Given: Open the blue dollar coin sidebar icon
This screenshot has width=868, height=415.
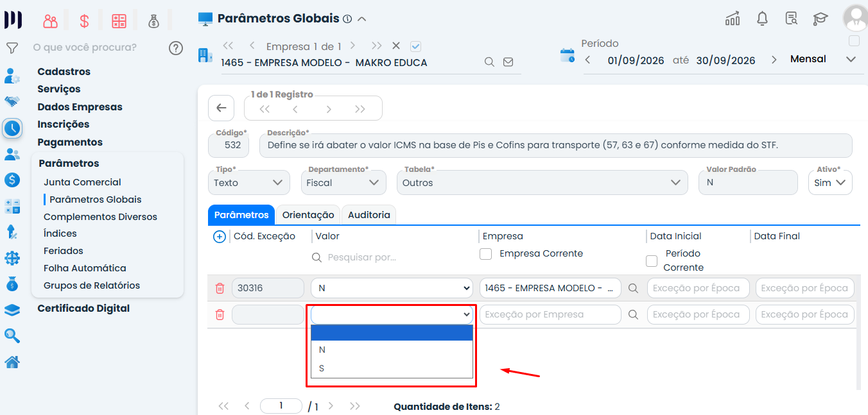Looking at the screenshot, I should 12,180.
